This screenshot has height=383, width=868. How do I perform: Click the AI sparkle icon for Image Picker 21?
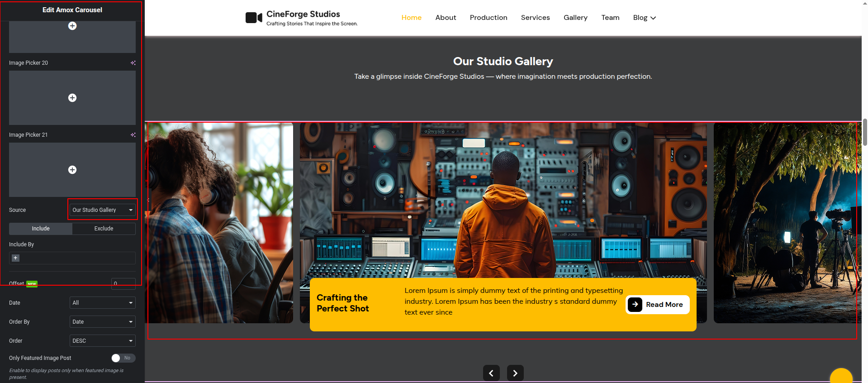133,135
